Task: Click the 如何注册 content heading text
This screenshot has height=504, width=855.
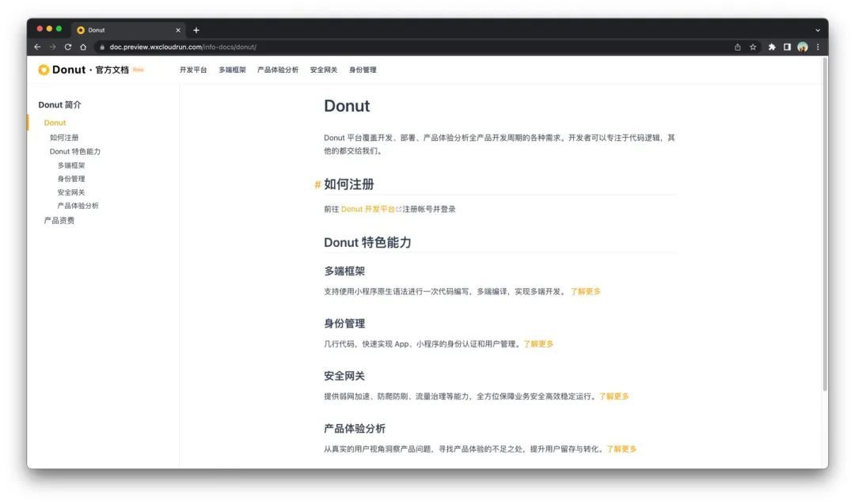Action: tap(349, 184)
